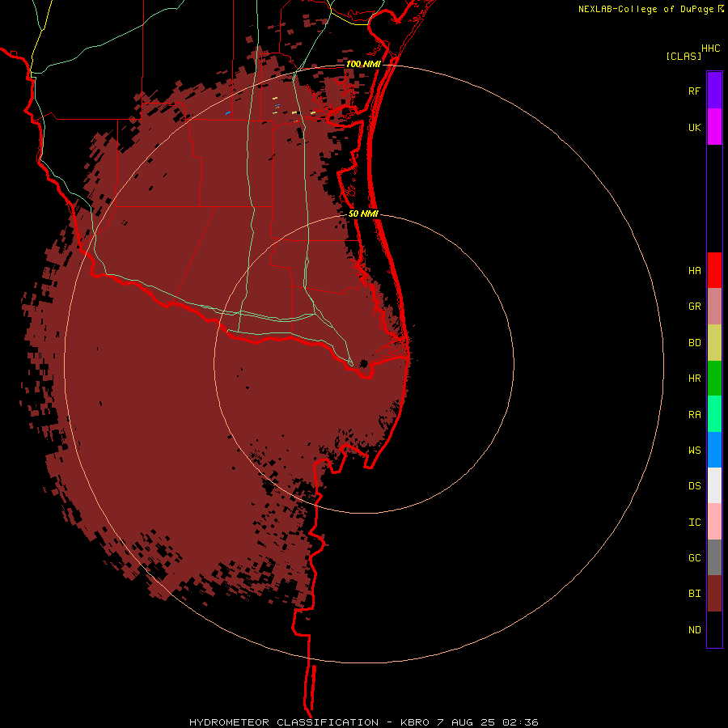
Task: Click the GR legend label
Action: [x=694, y=307]
